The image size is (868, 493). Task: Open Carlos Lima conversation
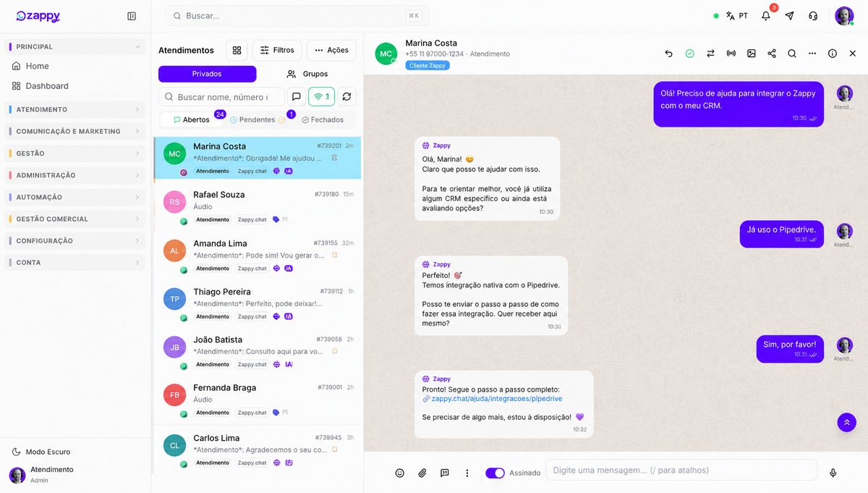[x=258, y=449]
